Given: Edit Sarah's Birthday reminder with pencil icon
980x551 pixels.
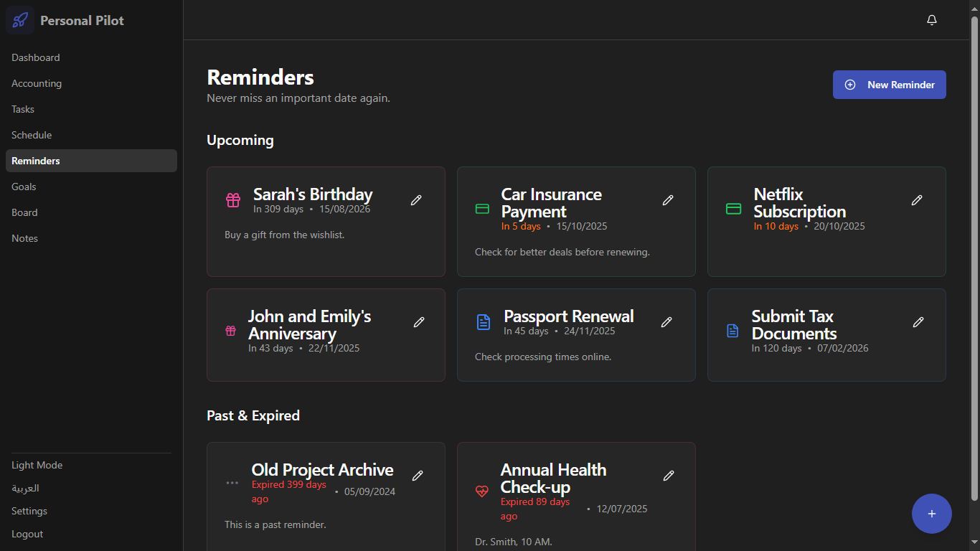Looking at the screenshot, I should point(416,200).
